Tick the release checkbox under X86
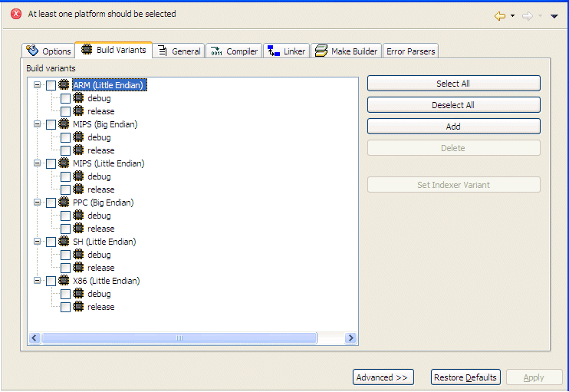569x392 pixels. click(65, 308)
